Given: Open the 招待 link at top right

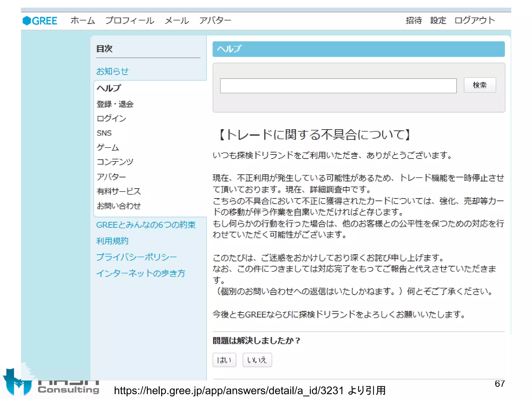Looking at the screenshot, I should (414, 21).
